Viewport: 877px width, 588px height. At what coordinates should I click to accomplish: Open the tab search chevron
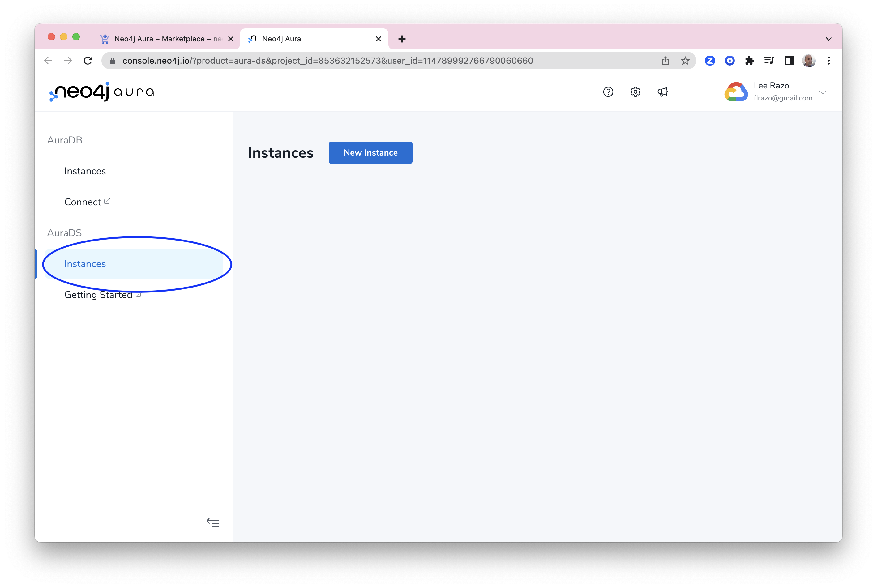[x=829, y=39]
